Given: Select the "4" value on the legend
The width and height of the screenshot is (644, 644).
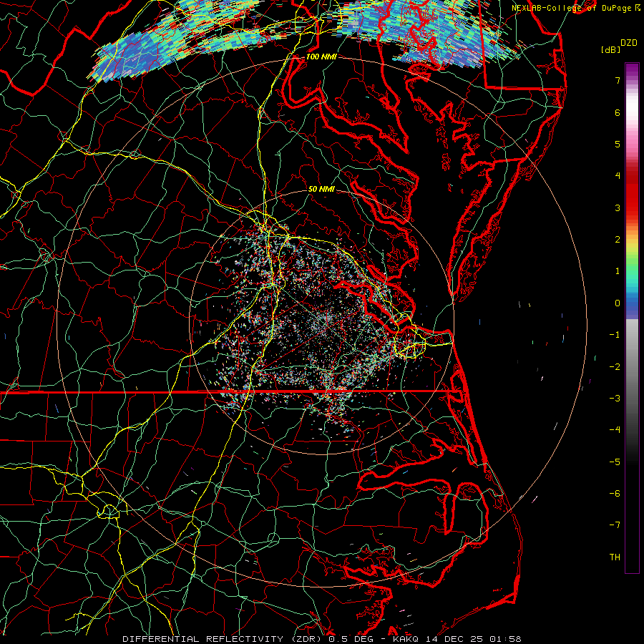Looking at the screenshot, I should click(x=618, y=176).
